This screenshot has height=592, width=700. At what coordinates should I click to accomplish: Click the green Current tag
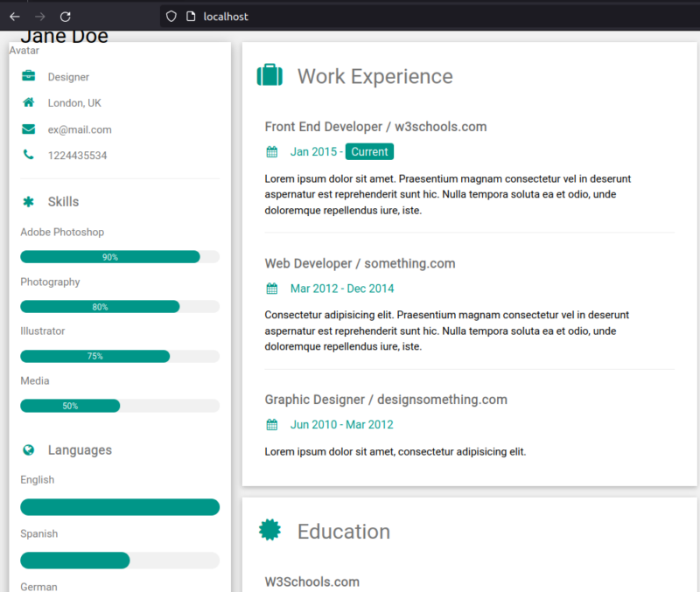tap(369, 152)
